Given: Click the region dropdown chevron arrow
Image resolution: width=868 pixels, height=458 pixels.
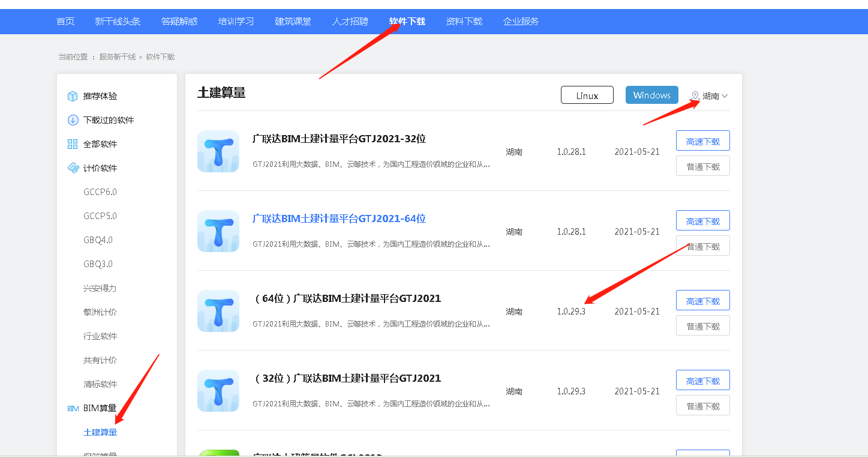Looking at the screenshot, I should pos(725,96).
